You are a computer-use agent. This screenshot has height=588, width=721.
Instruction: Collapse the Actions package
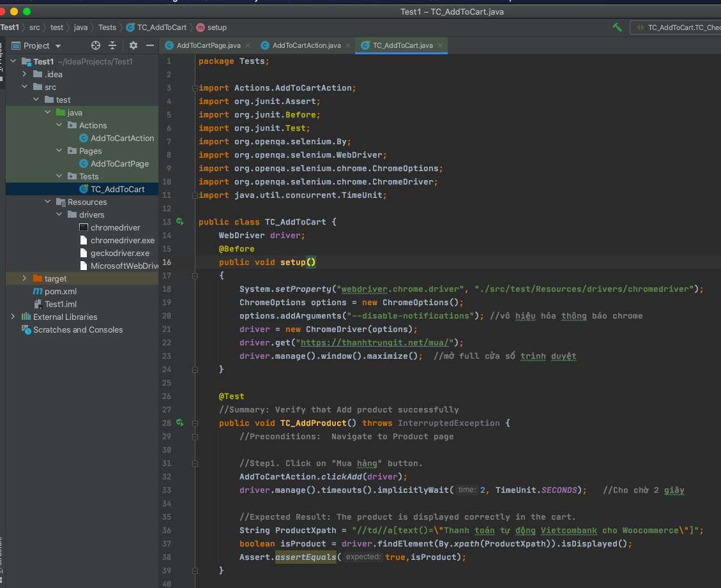[59, 125]
